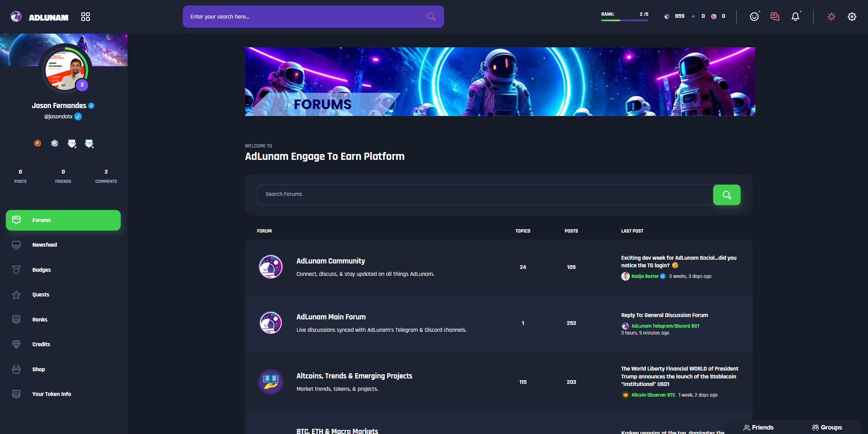The width and height of the screenshot is (868, 434).
Task: Open the chat messages icon
Action: pyautogui.click(x=775, y=16)
